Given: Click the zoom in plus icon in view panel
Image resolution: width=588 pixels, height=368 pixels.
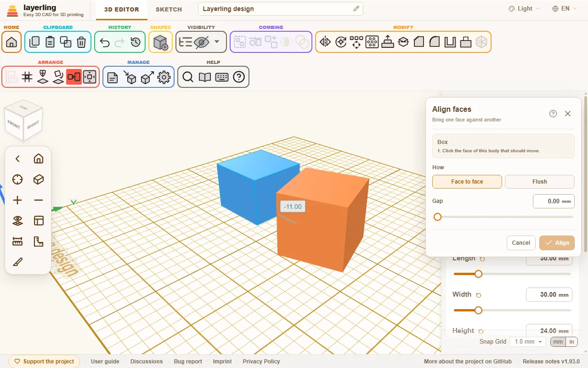Looking at the screenshot, I should click(17, 200).
